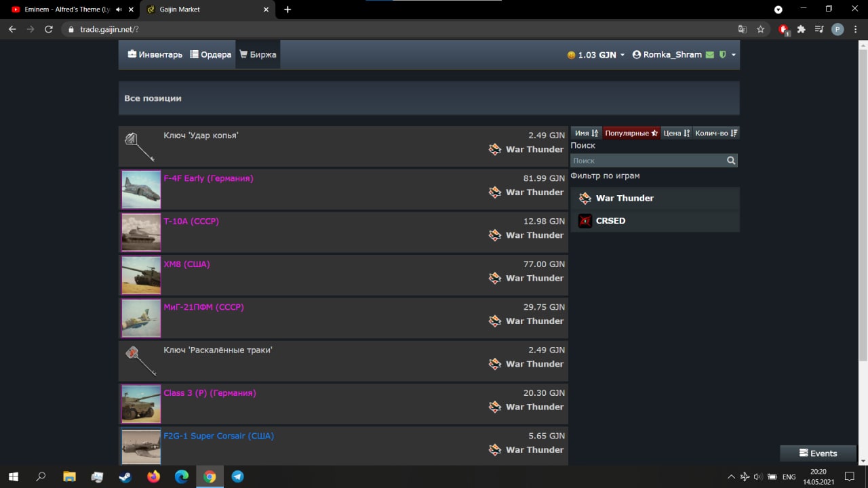The image size is (868, 488).
Task: Mute the YouTube tab audio icon
Action: (x=119, y=9)
